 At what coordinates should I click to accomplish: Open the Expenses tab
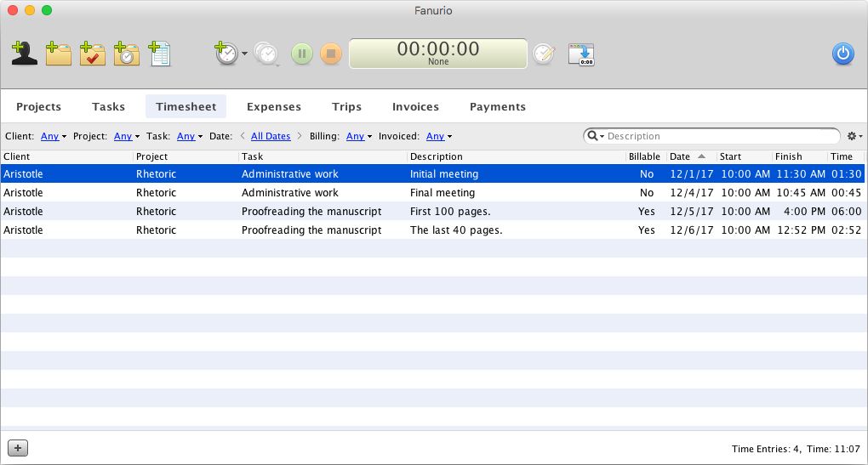coord(274,107)
